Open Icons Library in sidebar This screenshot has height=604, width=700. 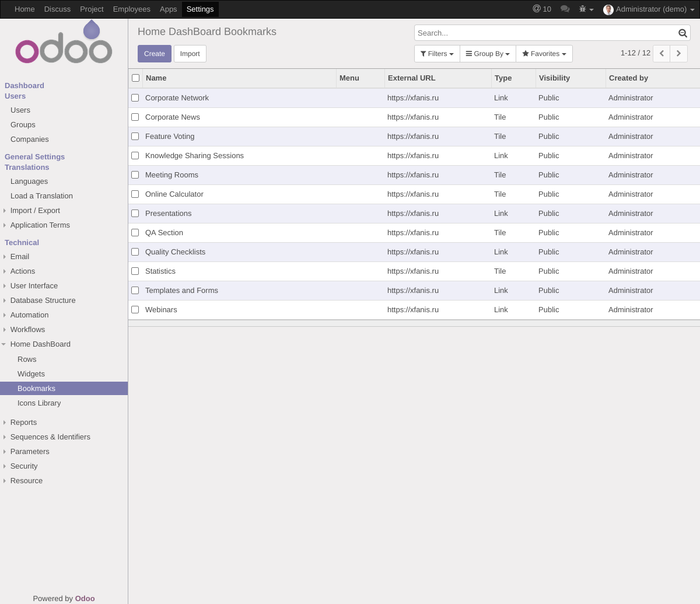point(39,403)
